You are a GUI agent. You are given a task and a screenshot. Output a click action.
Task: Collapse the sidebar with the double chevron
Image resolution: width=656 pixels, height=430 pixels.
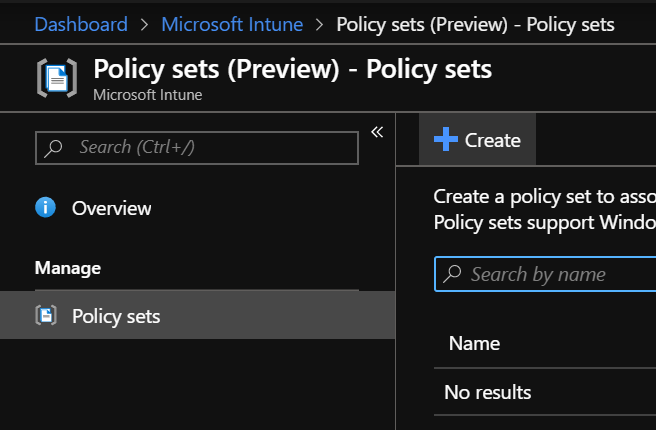(x=377, y=132)
